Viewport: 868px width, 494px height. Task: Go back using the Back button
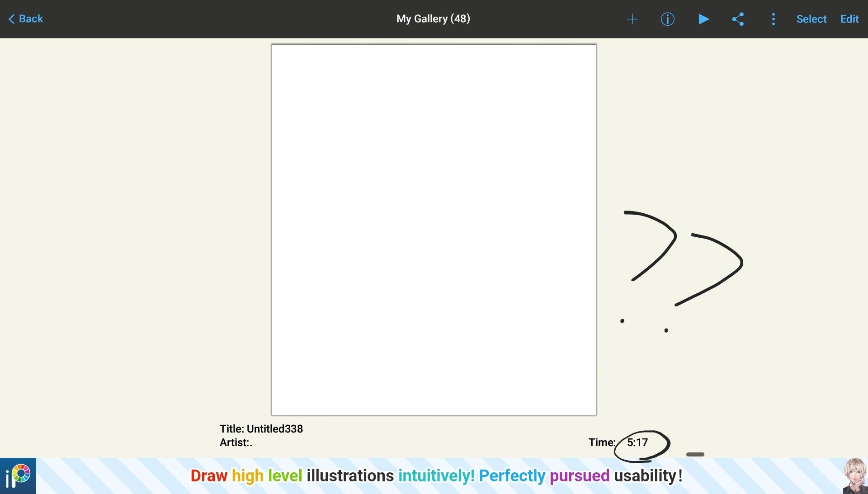[25, 19]
